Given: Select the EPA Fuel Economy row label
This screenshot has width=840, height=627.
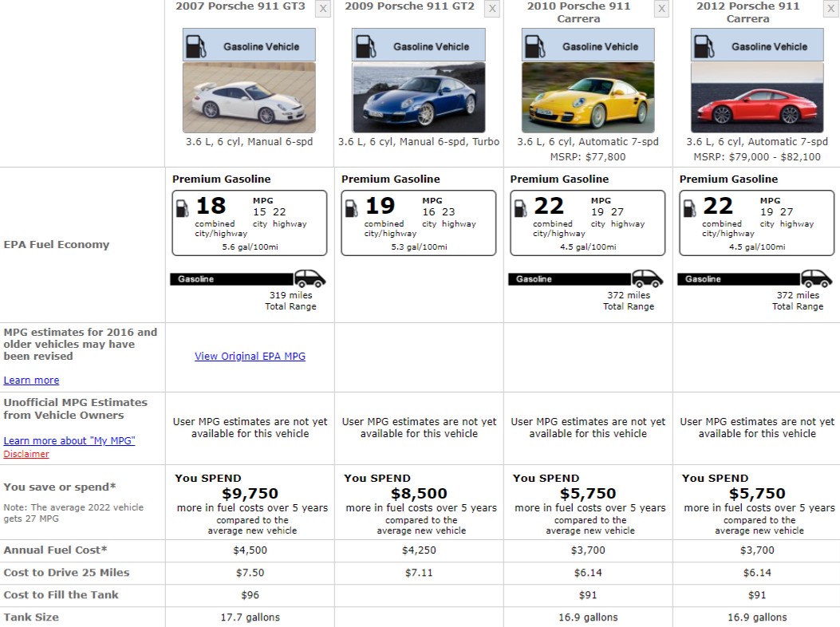Looking at the screenshot, I should pos(57,245).
